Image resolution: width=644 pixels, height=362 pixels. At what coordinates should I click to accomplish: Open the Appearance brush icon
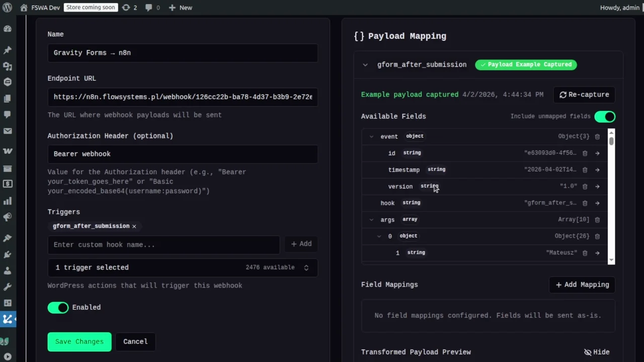[x=8, y=238]
